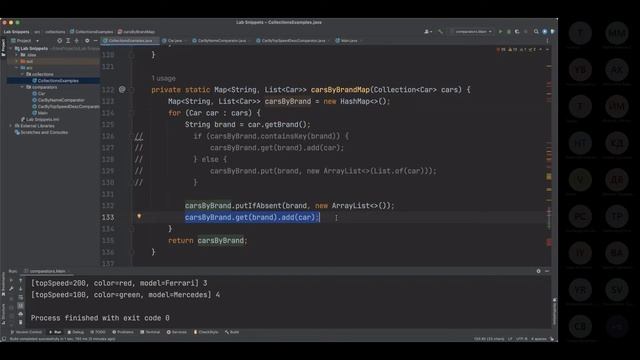The image size is (640, 360).
Task: Click the clear all trash icon in Run console
Action: click(x=20, y=322)
